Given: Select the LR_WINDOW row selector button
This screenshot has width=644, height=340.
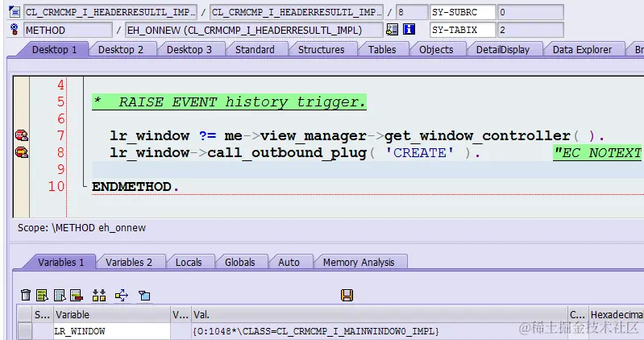Looking at the screenshot, I should tap(25, 331).
